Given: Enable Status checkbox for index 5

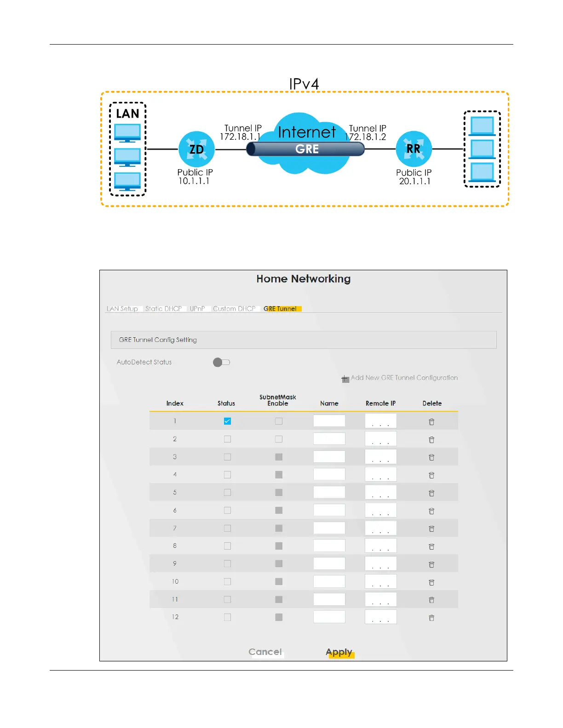Looking at the screenshot, I should pos(227,492).
